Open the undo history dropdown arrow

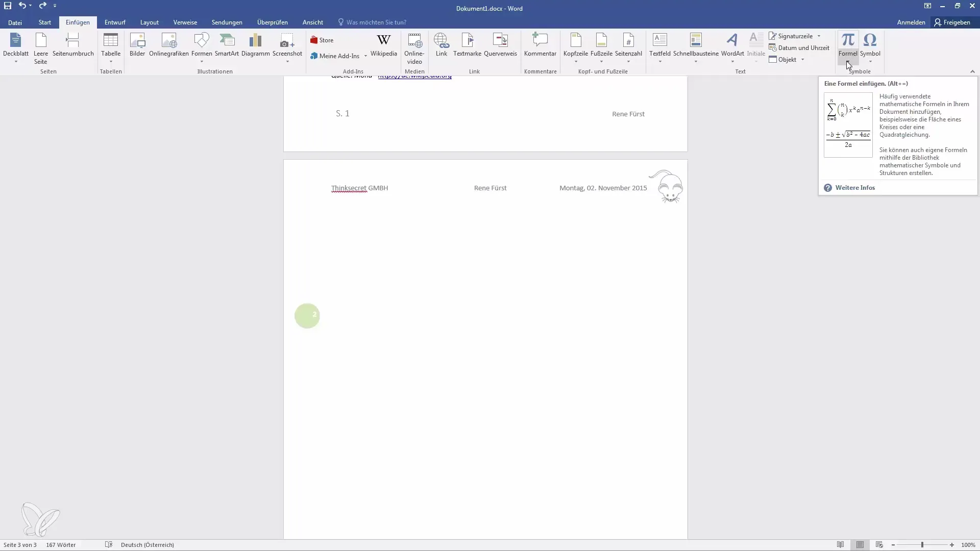coord(31,6)
